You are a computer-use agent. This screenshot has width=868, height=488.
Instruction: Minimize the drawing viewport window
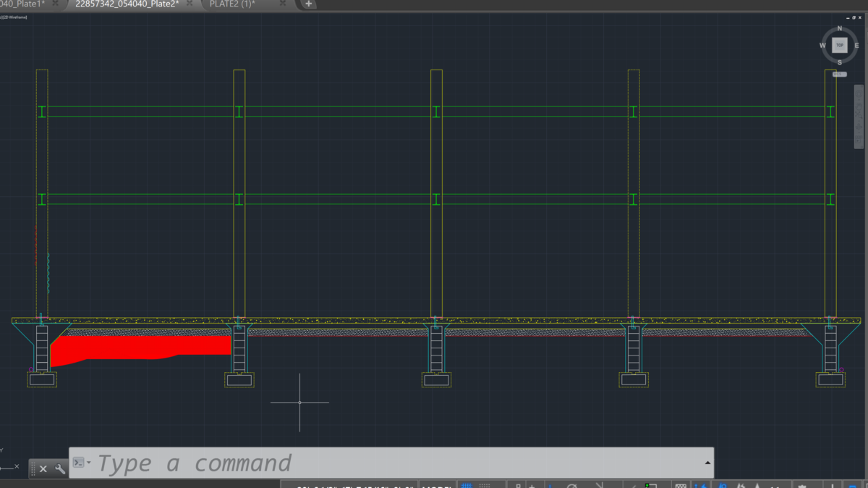point(847,17)
